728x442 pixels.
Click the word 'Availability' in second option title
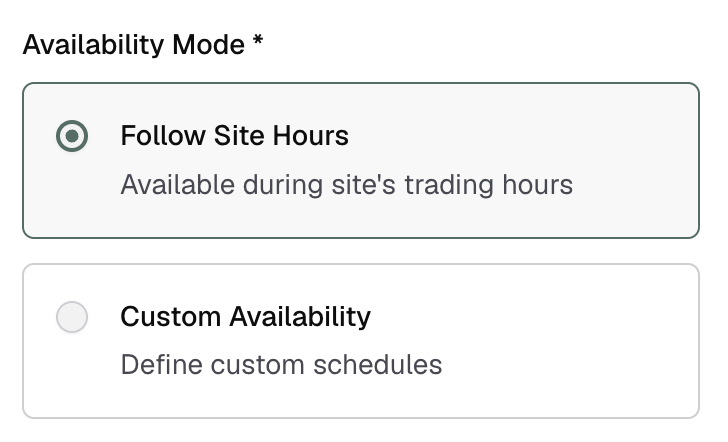point(300,317)
